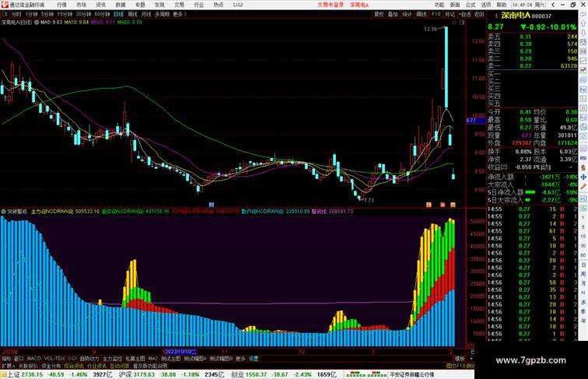Select the 月线 monthly period
This screenshot has height=379, width=588.
coord(146,14)
